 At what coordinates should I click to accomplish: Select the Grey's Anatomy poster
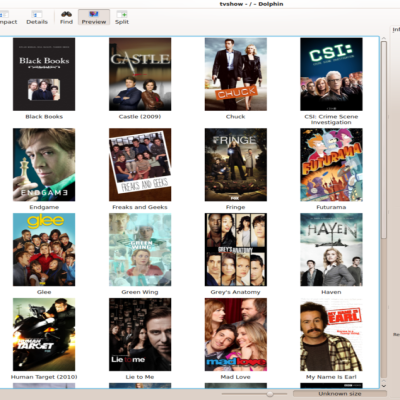click(x=236, y=250)
